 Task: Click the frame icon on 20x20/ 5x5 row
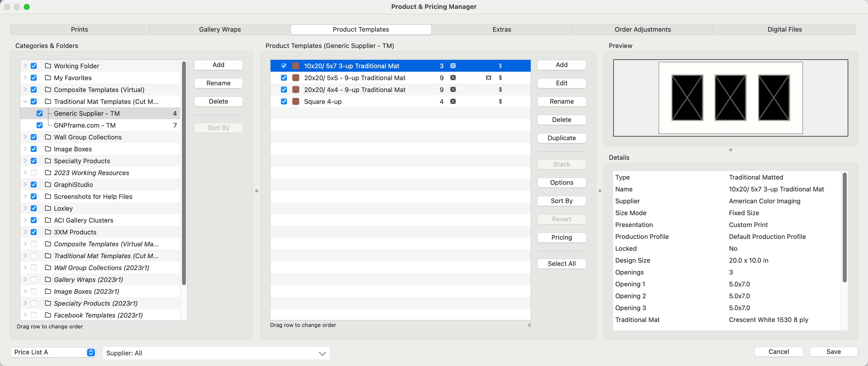488,78
